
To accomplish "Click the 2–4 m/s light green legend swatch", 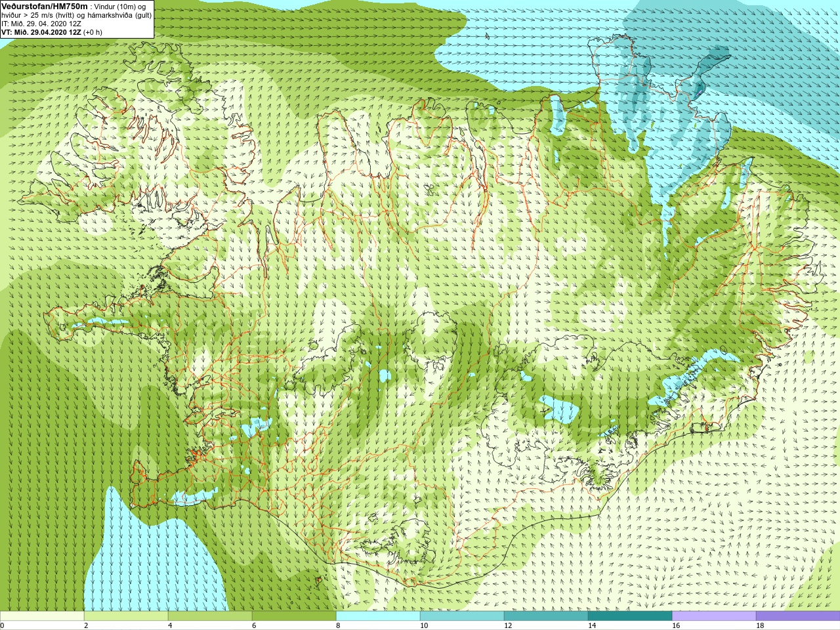I will click(x=126, y=616).
